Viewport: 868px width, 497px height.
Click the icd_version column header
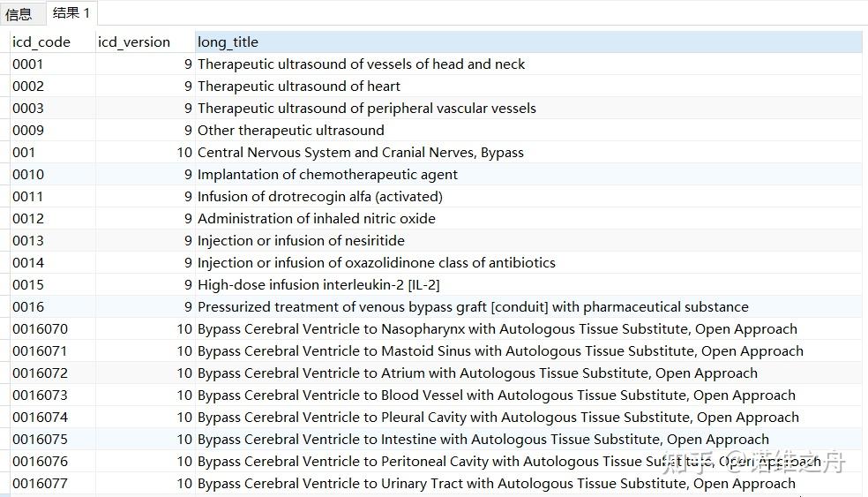coord(134,41)
